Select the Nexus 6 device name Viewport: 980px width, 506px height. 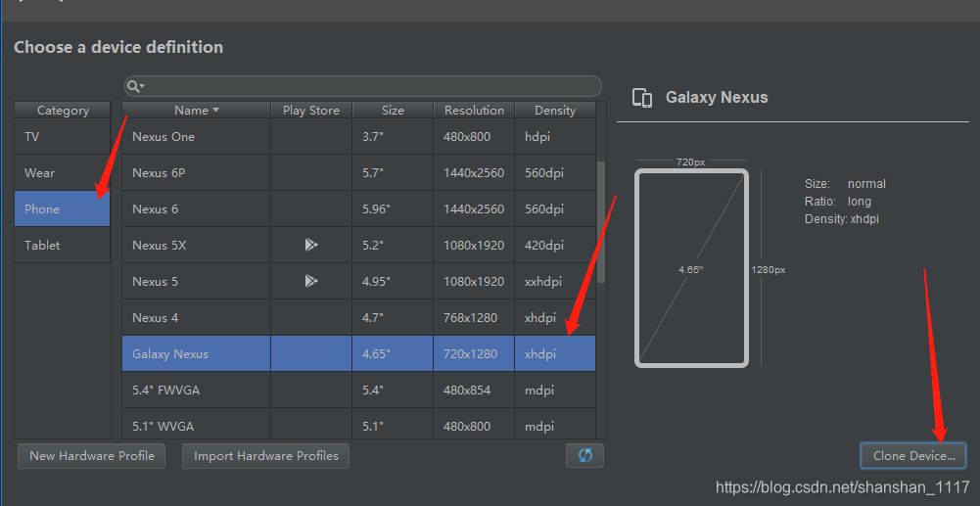[x=155, y=208]
